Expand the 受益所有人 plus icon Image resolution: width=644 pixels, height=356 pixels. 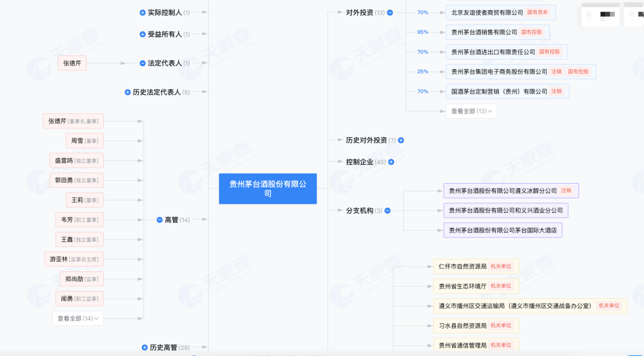pyautogui.click(x=143, y=35)
